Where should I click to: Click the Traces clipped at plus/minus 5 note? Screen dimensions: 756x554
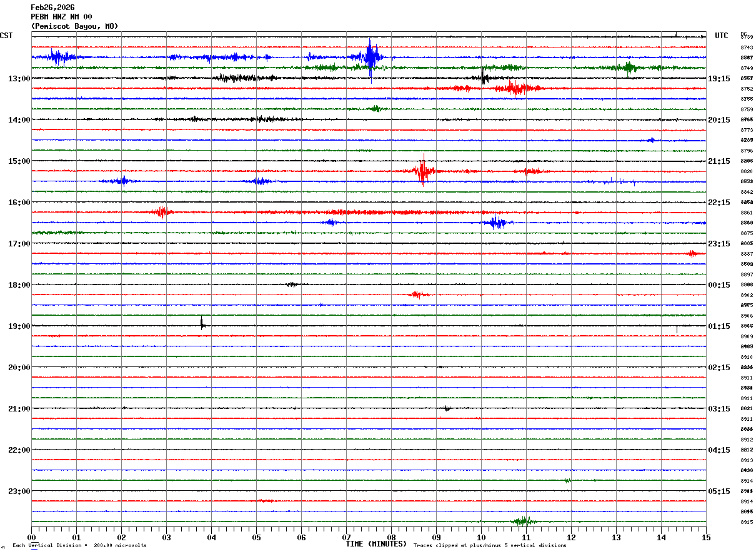[x=490, y=545]
